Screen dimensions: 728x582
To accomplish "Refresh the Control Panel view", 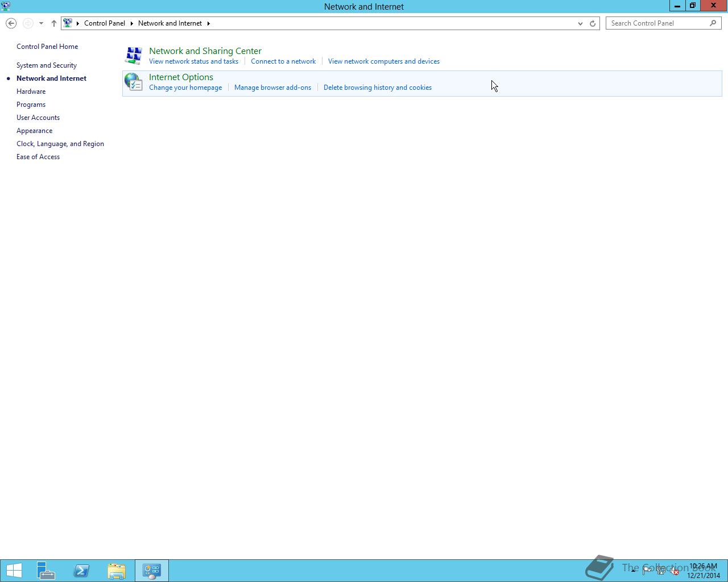I will point(593,23).
